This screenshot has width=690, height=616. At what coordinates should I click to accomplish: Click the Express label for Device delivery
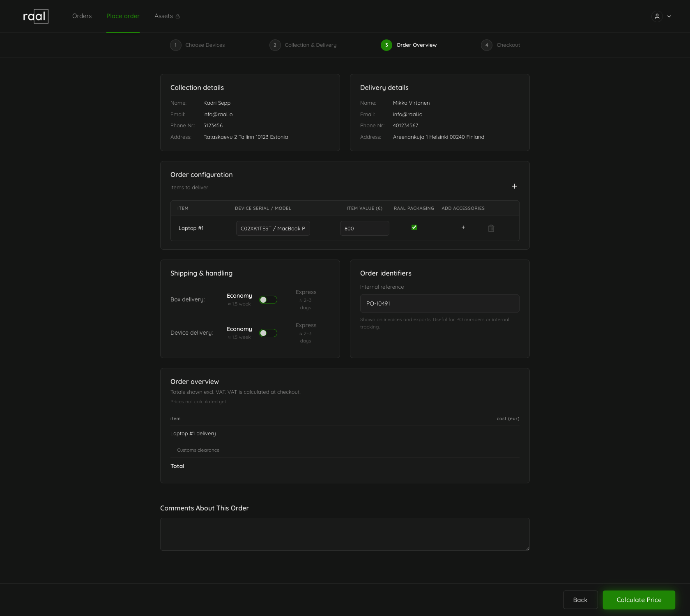[x=306, y=325]
